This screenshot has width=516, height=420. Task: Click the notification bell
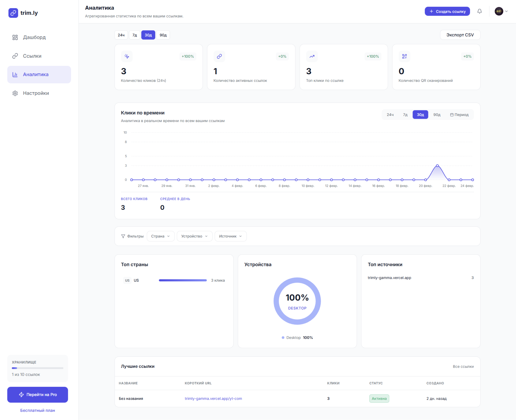click(480, 11)
